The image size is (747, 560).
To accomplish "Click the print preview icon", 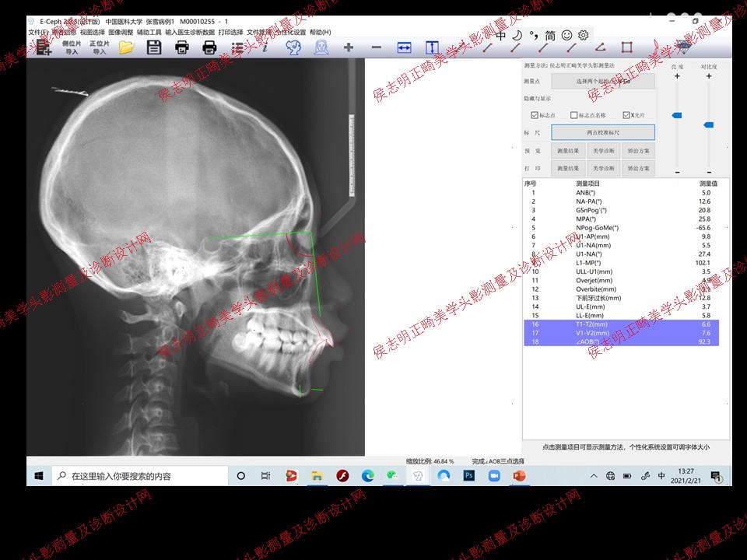I will (182, 47).
